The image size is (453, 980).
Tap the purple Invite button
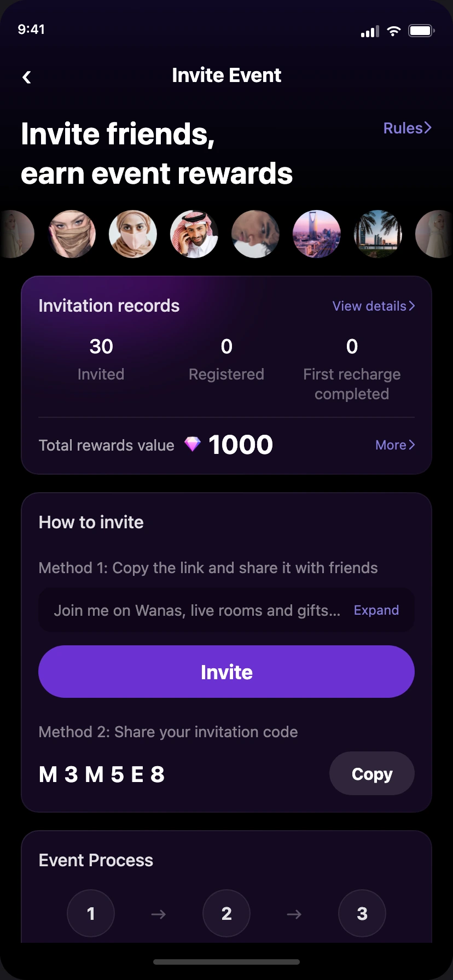[226, 672]
